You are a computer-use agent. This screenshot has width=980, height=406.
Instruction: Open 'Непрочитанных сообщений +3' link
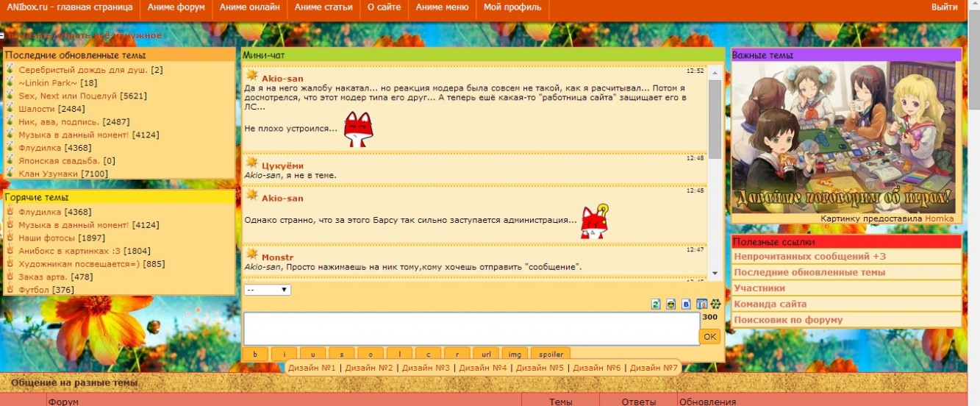(x=809, y=257)
